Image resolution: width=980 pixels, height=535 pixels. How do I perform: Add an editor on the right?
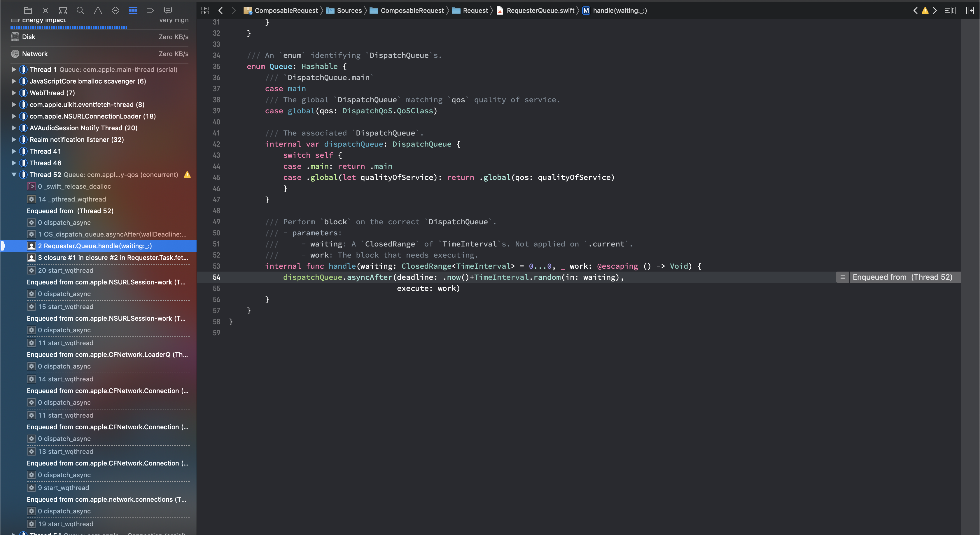click(970, 10)
